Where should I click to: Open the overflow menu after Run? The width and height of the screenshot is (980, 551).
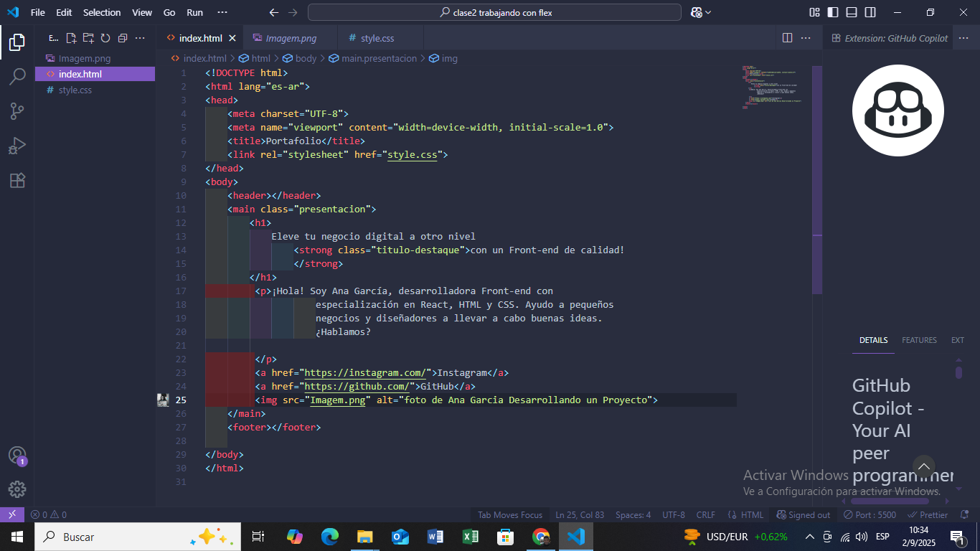click(222, 12)
